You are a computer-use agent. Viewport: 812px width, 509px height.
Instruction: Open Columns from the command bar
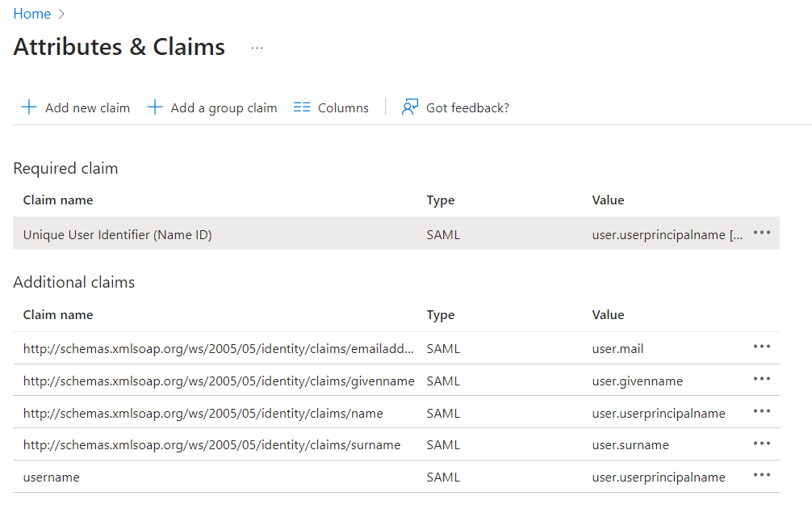pyautogui.click(x=342, y=107)
